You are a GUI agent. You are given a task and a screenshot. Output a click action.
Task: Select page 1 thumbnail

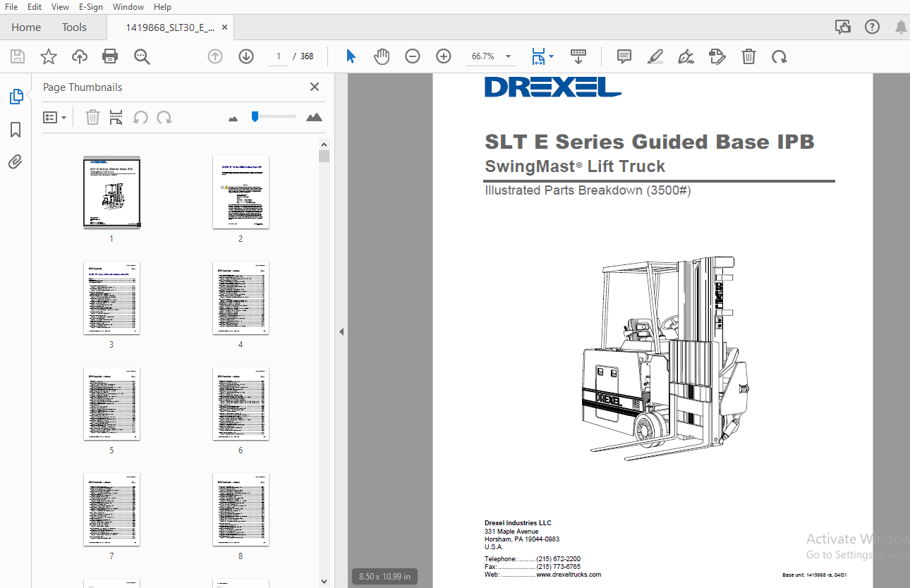point(111,192)
